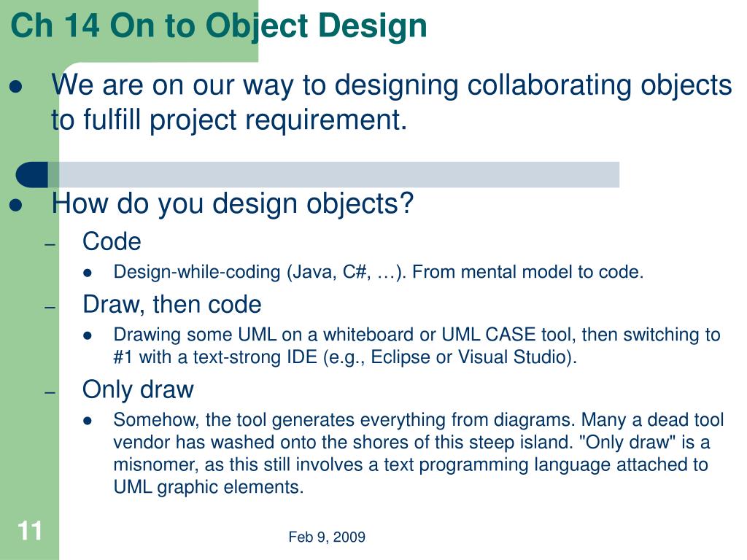Click the bullet before 'How do you design objects?'
747x560 pixels.
click(16, 205)
